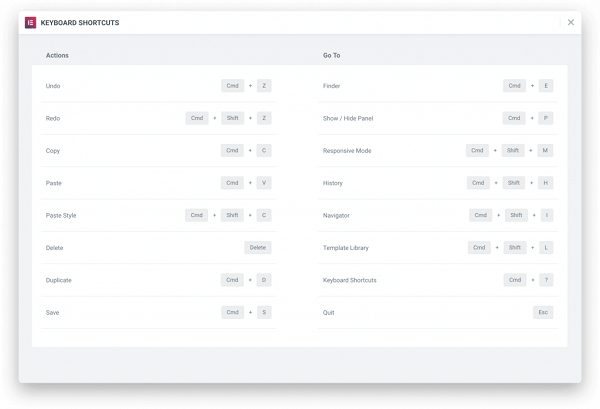Click the Template Library label
The width and height of the screenshot is (600, 409).
346,248
